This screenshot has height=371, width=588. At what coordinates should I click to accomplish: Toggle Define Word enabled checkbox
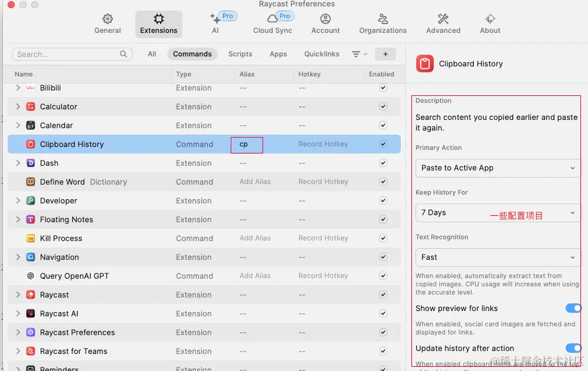point(383,182)
